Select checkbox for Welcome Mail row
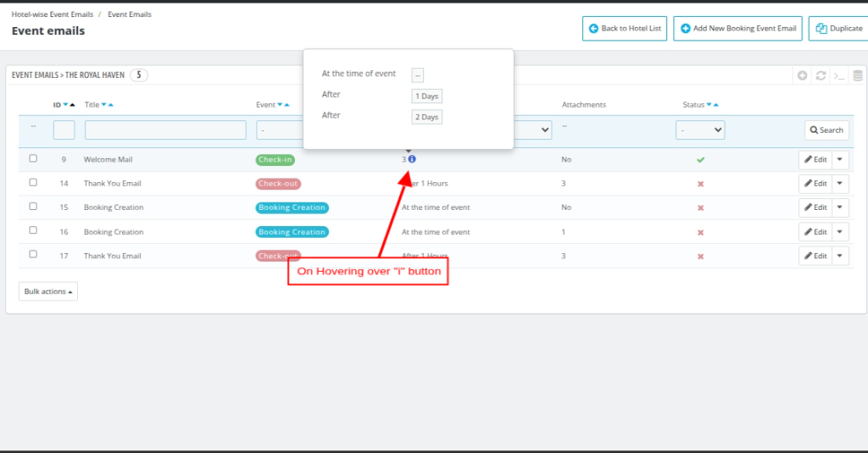The height and width of the screenshot is (453, 868). coord(33,158)
